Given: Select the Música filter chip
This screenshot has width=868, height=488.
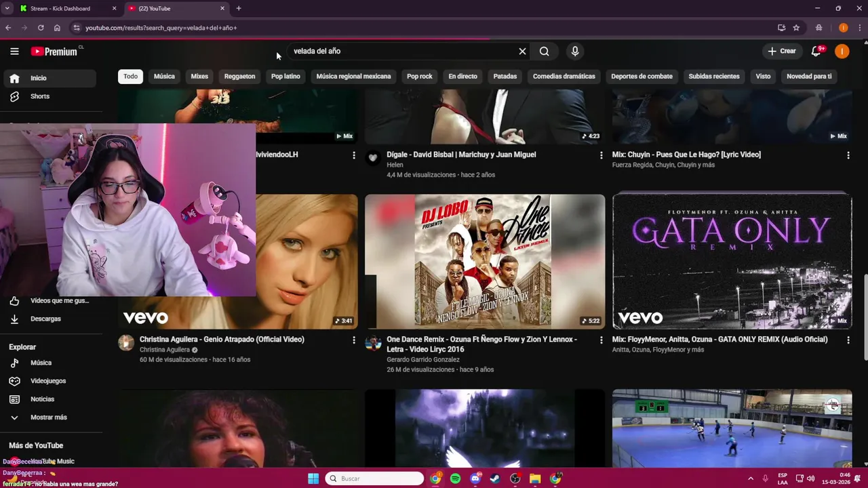Looking at the screenshot, I should (164, 76).
